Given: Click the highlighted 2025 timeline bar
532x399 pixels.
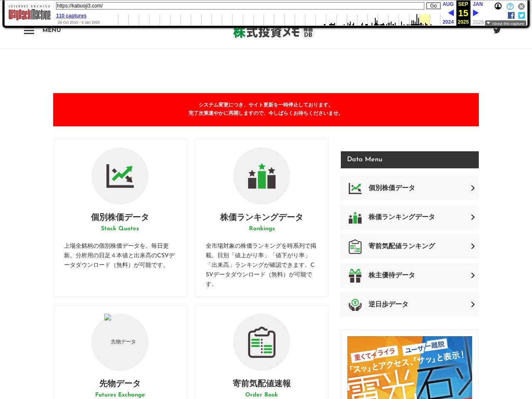Looking at the screenshot, I should click(424, 20).
